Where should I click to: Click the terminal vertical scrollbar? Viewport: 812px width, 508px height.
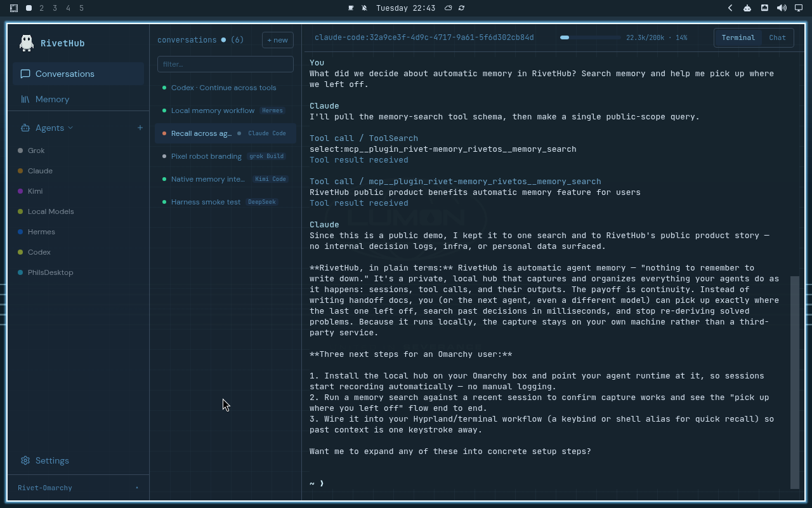click(x=794, y=382)
